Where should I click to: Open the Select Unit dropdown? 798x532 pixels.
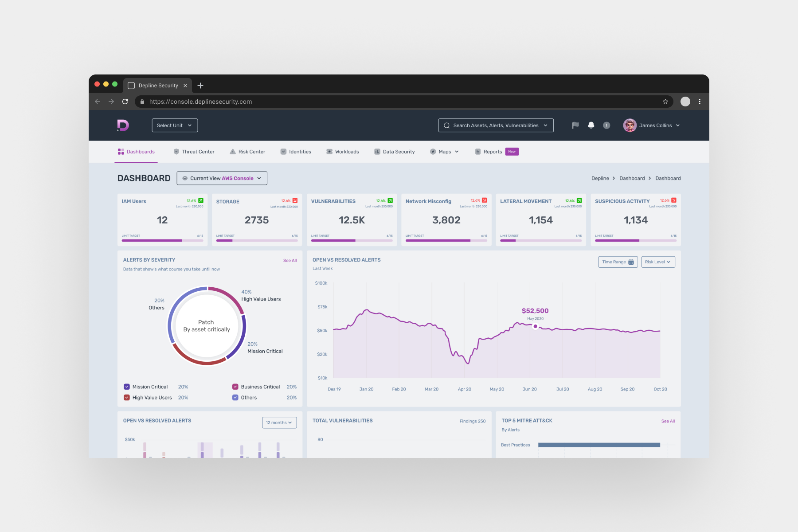(x=174, y=125)
